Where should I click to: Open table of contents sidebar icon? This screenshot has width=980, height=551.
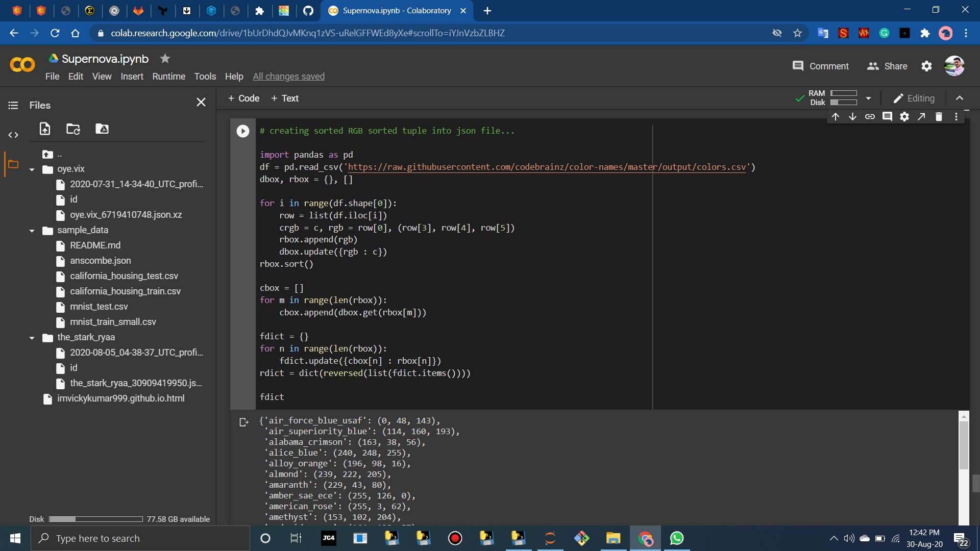click(x=13, y=105)
